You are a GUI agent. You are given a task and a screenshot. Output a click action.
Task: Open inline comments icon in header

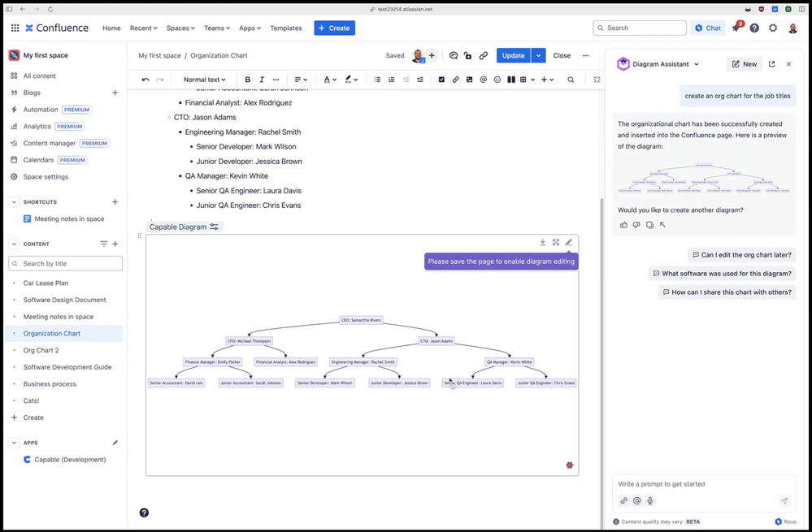(454, 55)
